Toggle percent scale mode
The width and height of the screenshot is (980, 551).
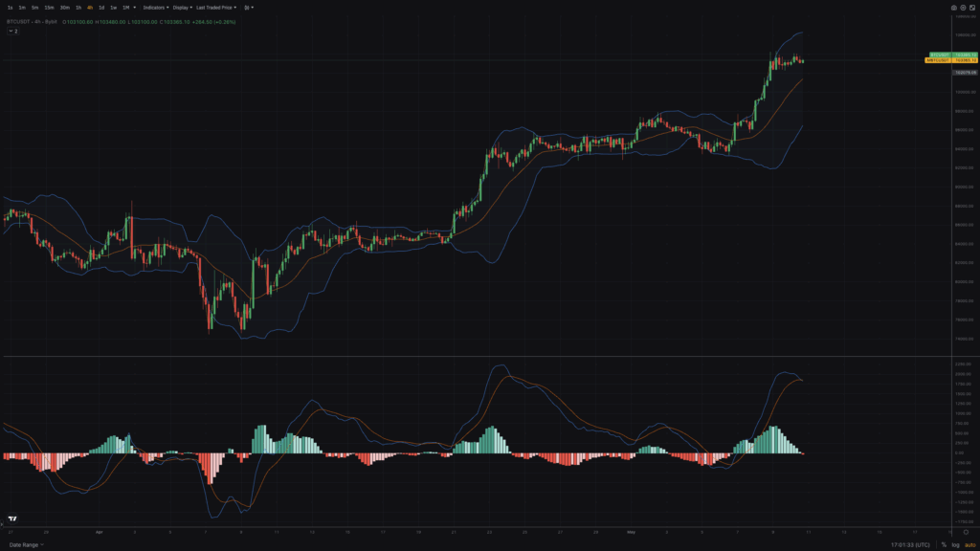tap(943, 544)
